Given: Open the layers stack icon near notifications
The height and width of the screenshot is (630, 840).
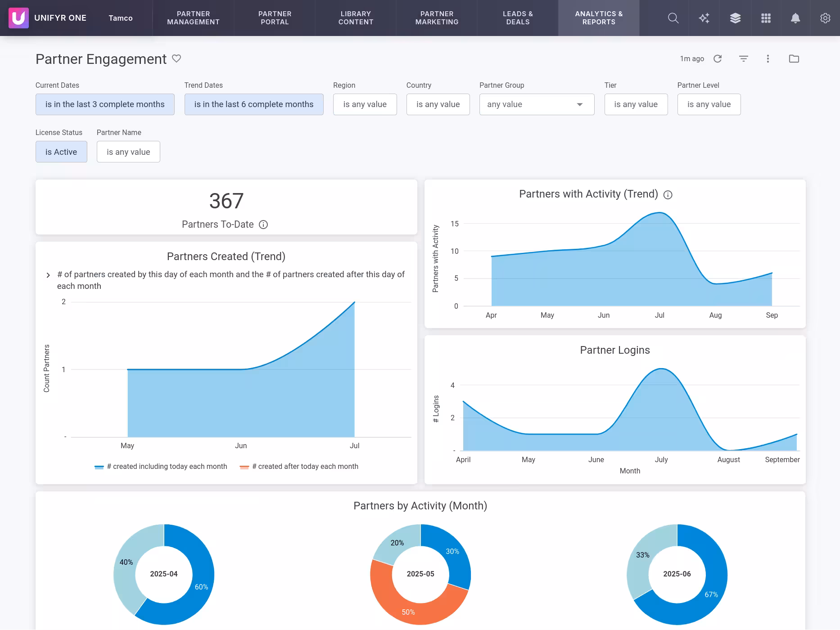Looking at the screenshot, I should (x=735, y=18).
